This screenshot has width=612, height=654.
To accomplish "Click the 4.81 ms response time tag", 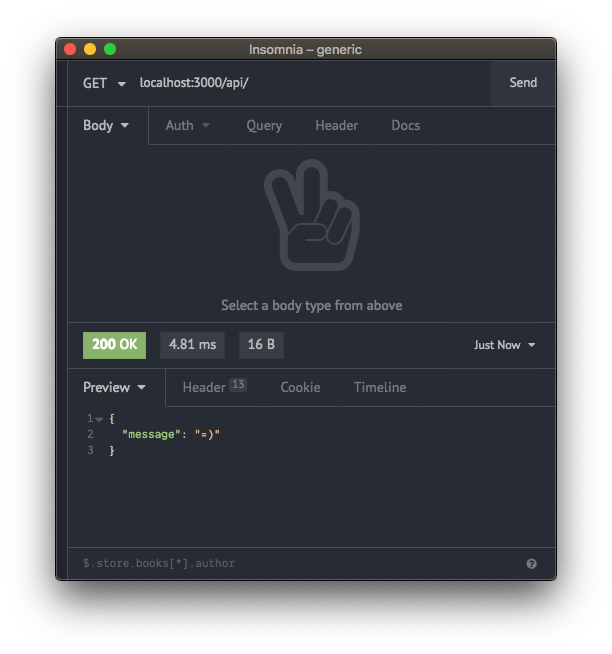I will tap(192, 345).
